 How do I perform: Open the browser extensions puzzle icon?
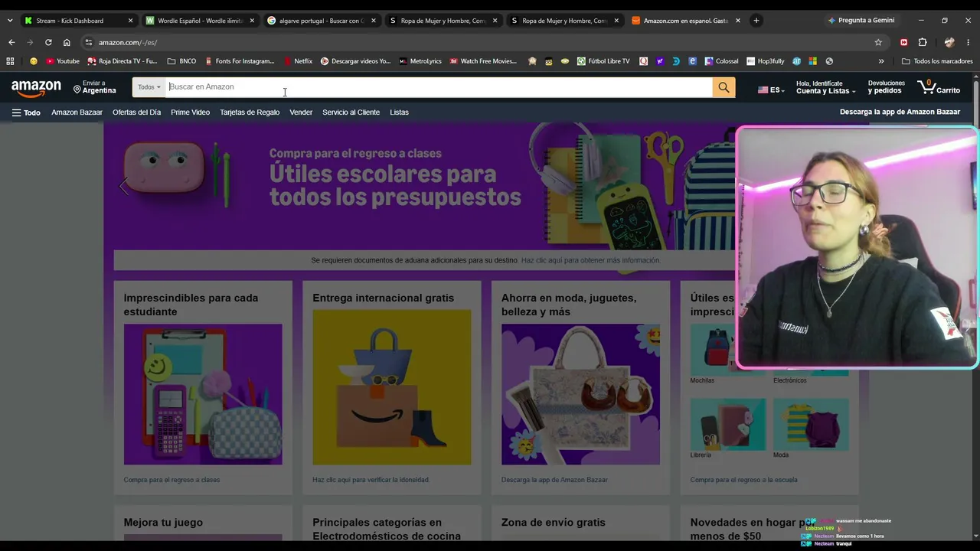tap(923, 42)
